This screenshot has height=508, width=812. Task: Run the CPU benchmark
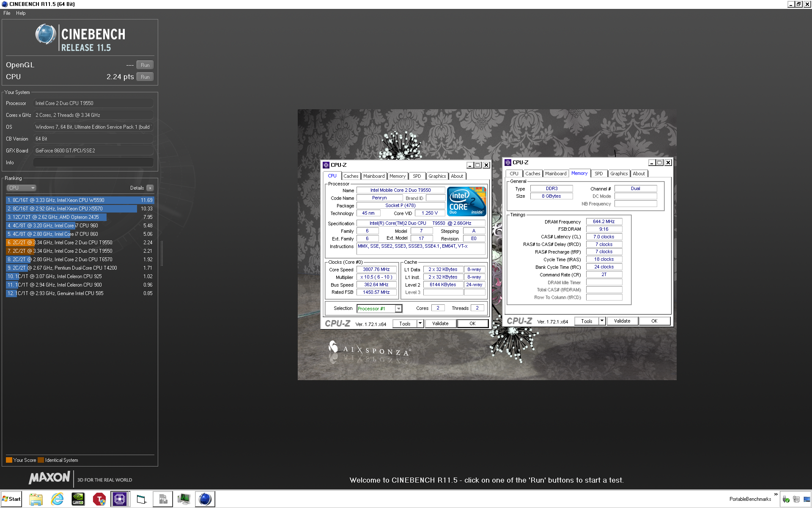[x=145, y=77]
